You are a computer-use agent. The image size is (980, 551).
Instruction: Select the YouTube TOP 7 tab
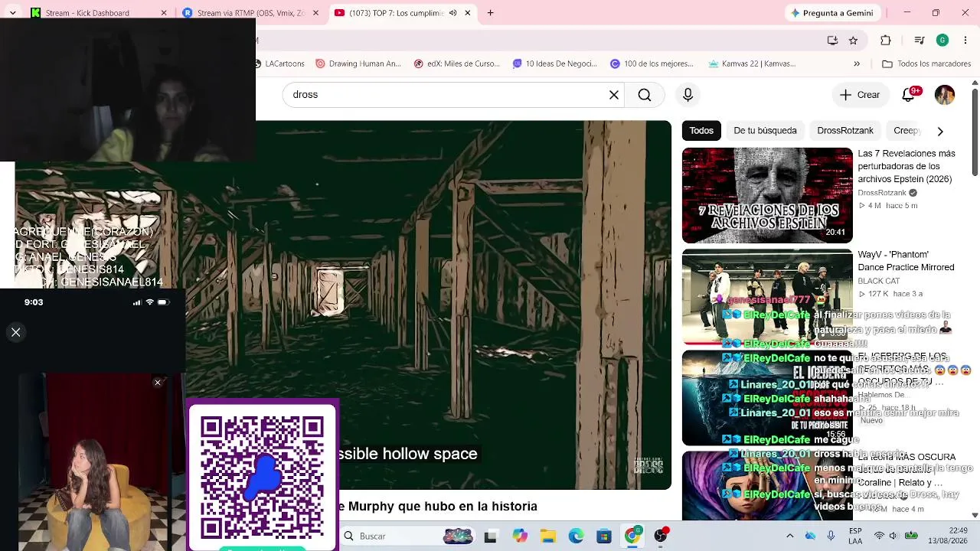[x=402, y=13]
